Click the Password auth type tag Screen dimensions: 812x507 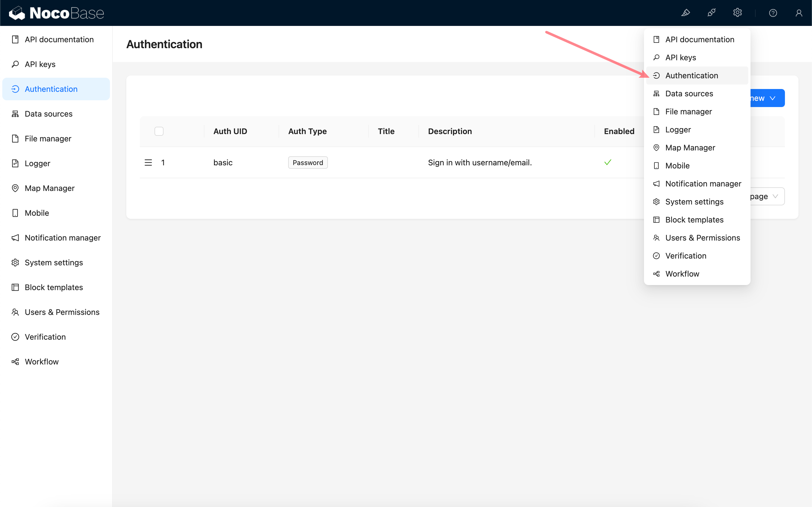308,163
